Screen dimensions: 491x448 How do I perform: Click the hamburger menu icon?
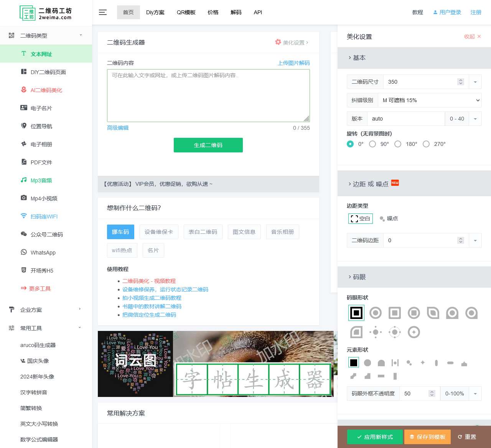click(102, 12)
